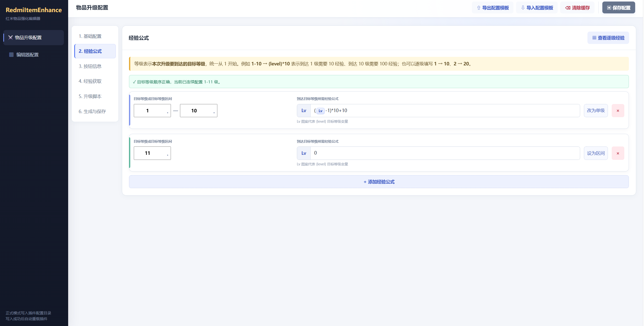Open 查看逐级经验 level experience table
644x326 pixels.
(x=608, y=38)
